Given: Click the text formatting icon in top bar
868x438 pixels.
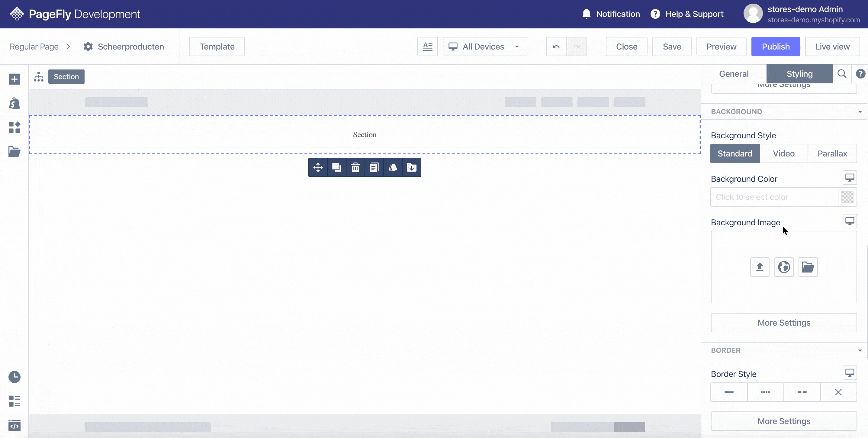Looking at the screenshot, I should [x=428, y=47].
